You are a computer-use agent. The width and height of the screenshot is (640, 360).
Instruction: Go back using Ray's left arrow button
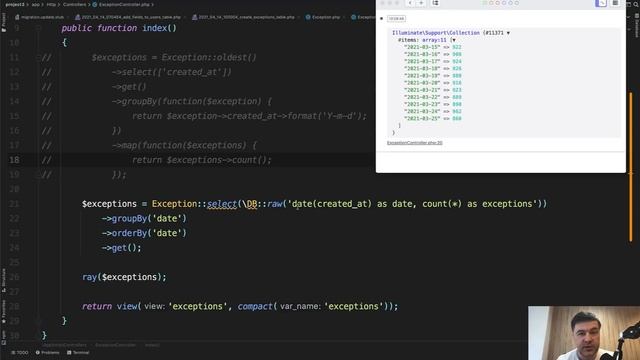click(x=410, y=3)
